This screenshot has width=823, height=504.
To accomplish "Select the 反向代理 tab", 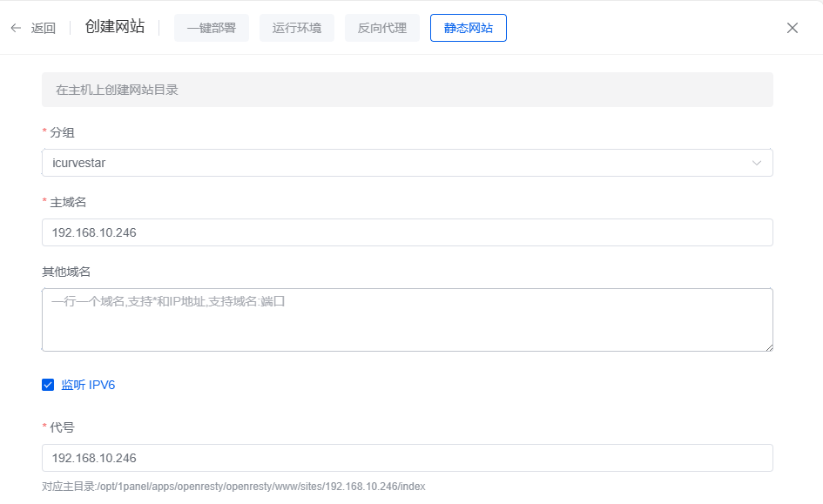I will (382, 28).
